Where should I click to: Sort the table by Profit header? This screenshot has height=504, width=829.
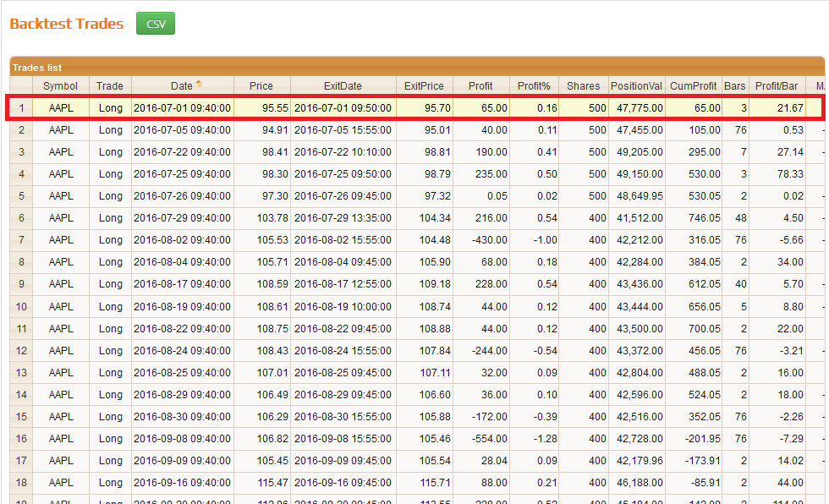480,86
